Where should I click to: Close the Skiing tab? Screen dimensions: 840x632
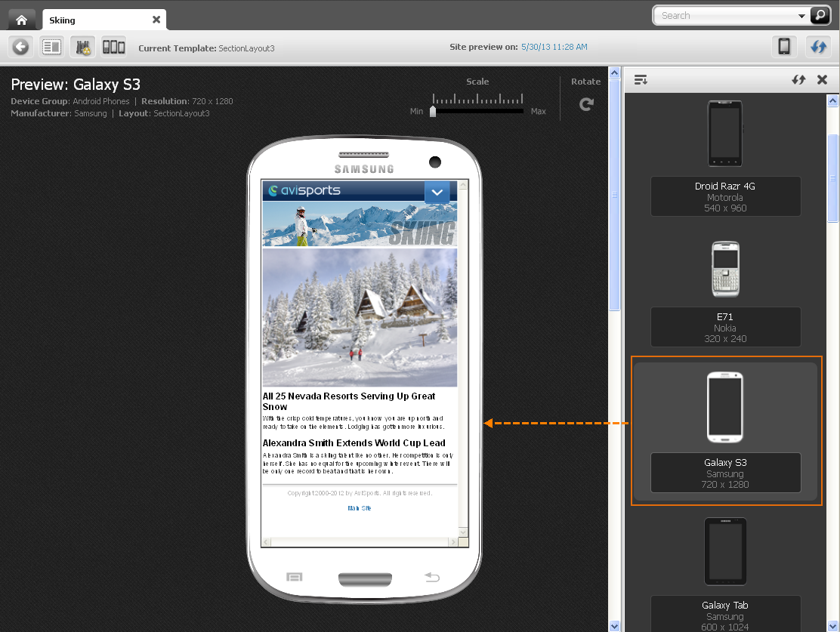click(156, 20)
